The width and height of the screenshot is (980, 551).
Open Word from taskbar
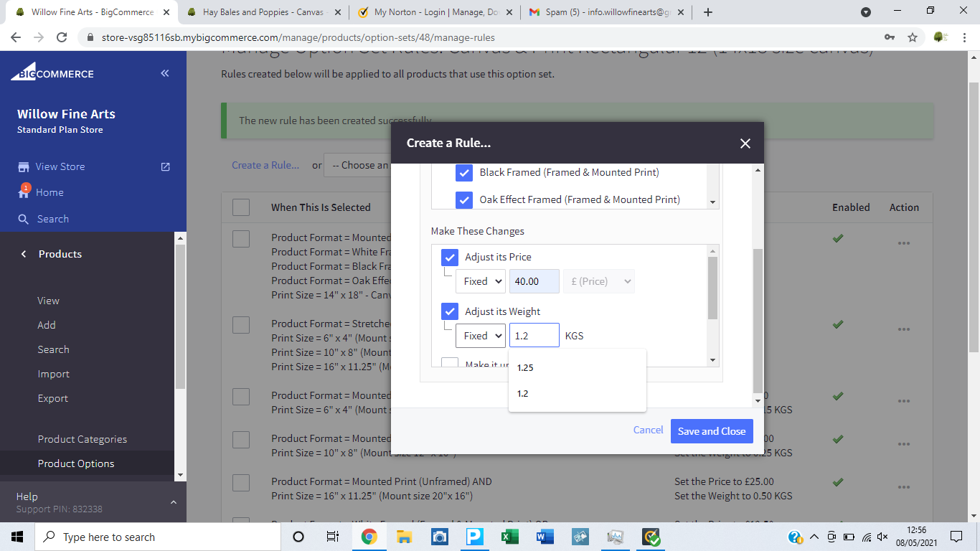pos(545,537)
